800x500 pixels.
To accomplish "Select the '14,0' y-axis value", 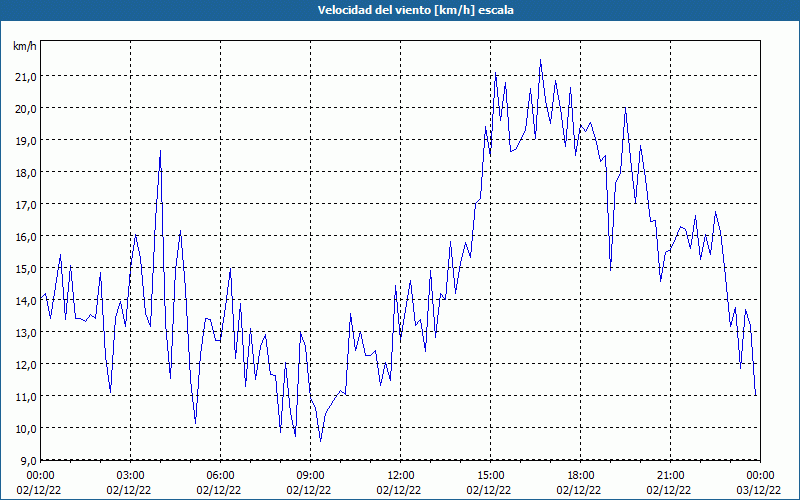I will 25,301.
